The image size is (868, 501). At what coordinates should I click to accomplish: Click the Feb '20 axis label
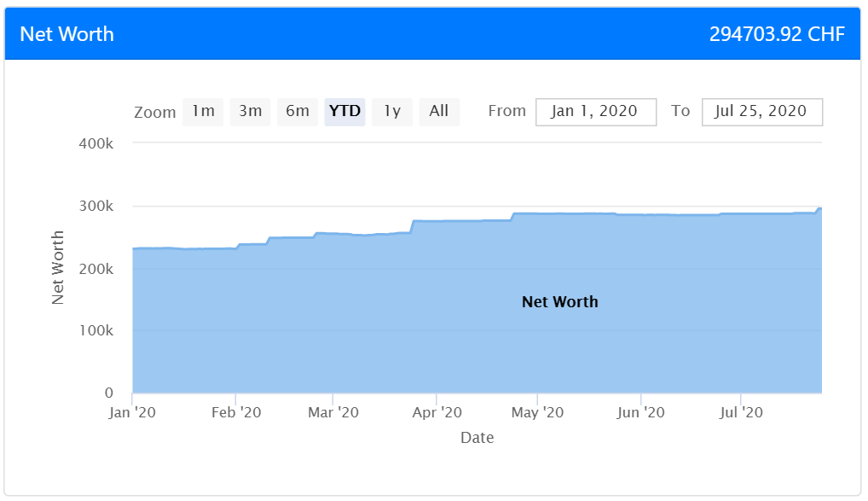(x=236, y=412)
